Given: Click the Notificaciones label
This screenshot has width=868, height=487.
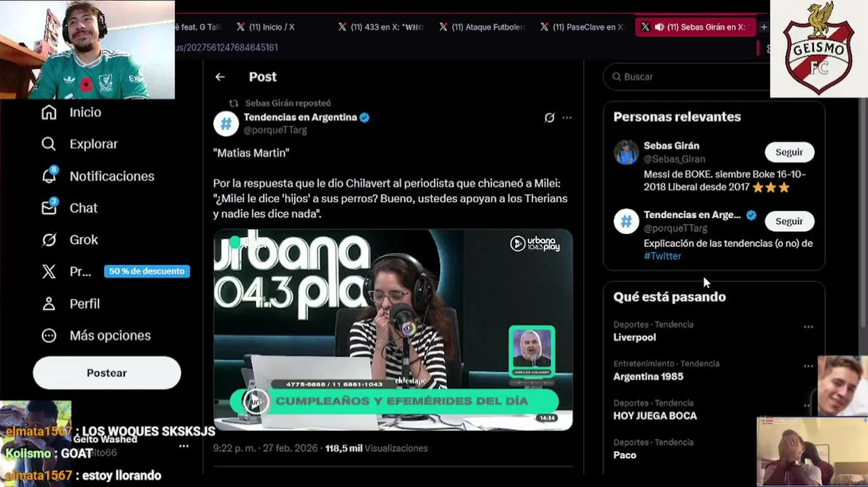Looking at the screenshot, I should 112,176.
